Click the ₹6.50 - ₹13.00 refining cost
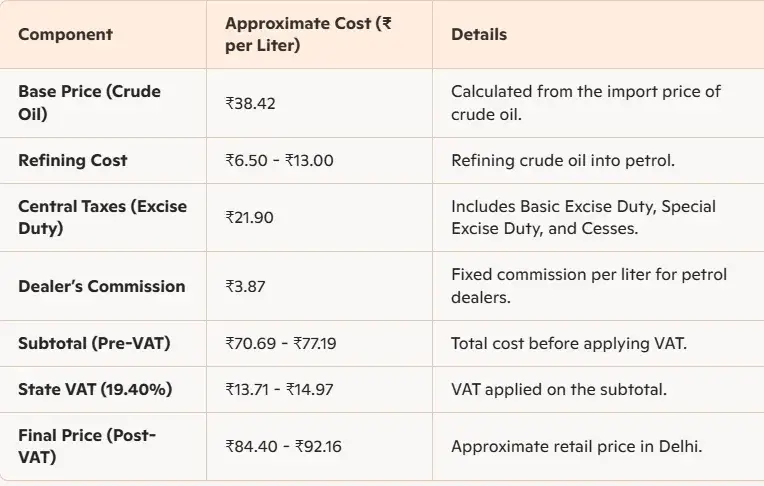 click(x=279, y=160)
